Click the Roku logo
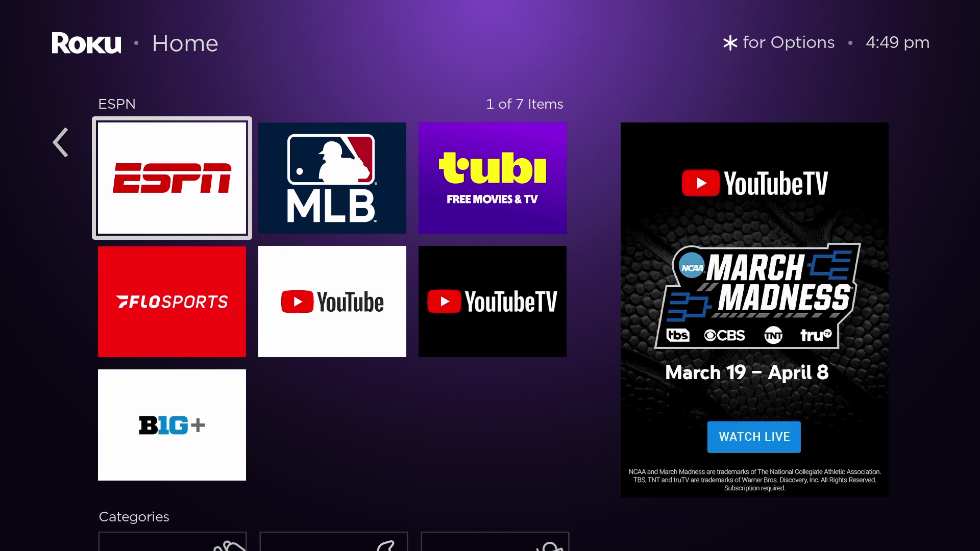980x551 pixels. click(86, 43)
